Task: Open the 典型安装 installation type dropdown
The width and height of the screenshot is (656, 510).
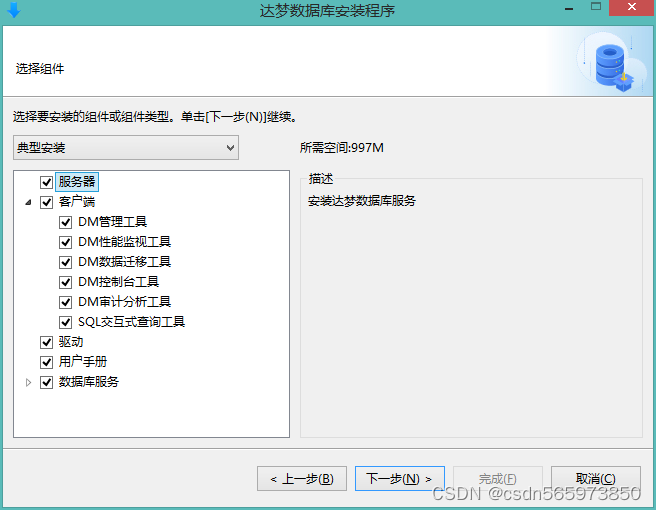Action: [126, 148]
